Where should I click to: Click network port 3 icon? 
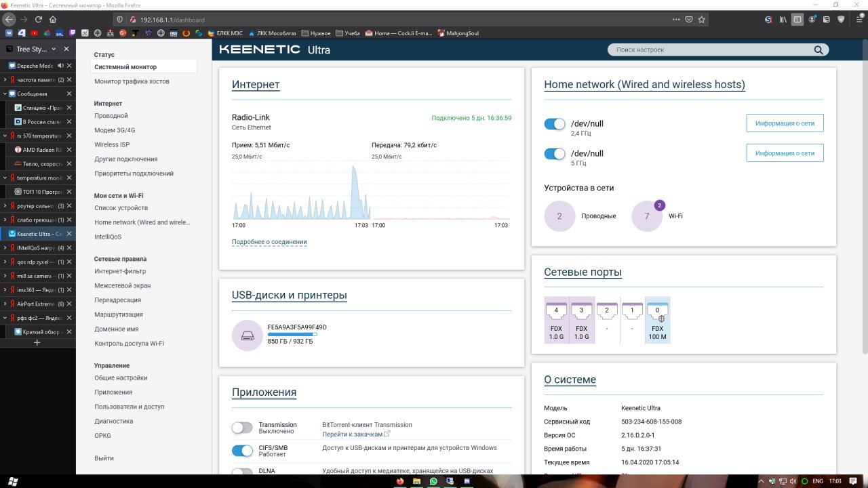(x=581, y=311)
